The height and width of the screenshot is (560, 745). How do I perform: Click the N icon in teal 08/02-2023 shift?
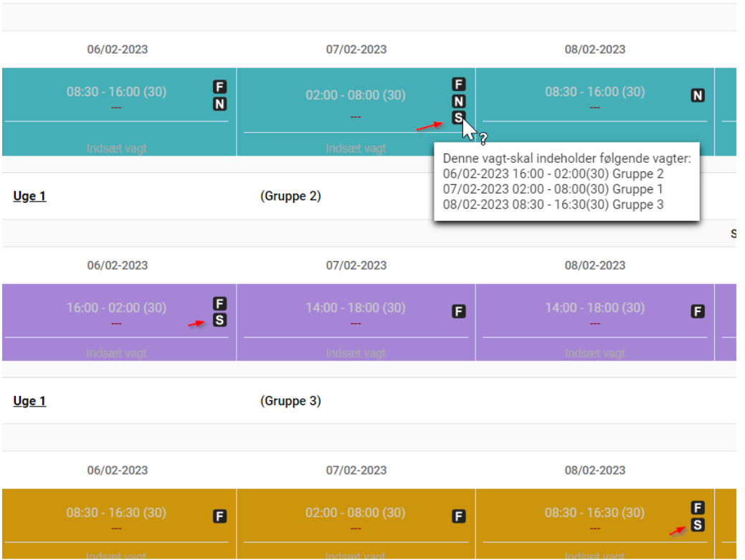pyautogui.click(x=697, y=95)
